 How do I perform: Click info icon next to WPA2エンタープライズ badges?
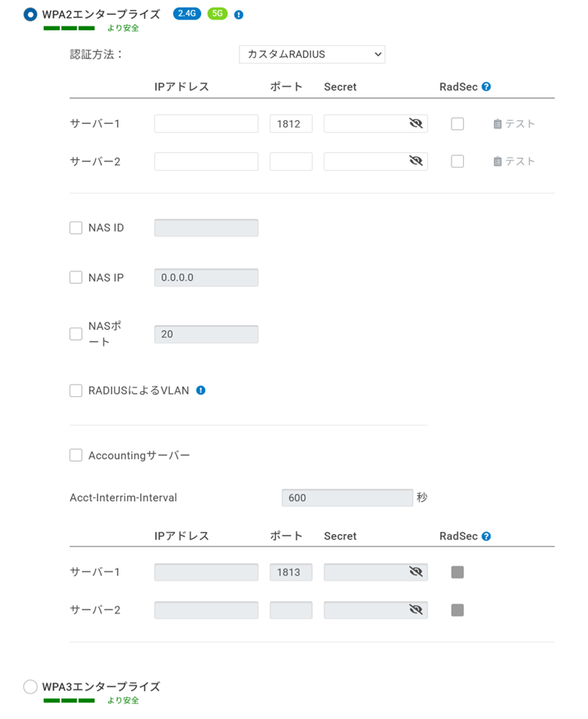tap(239, 15)
